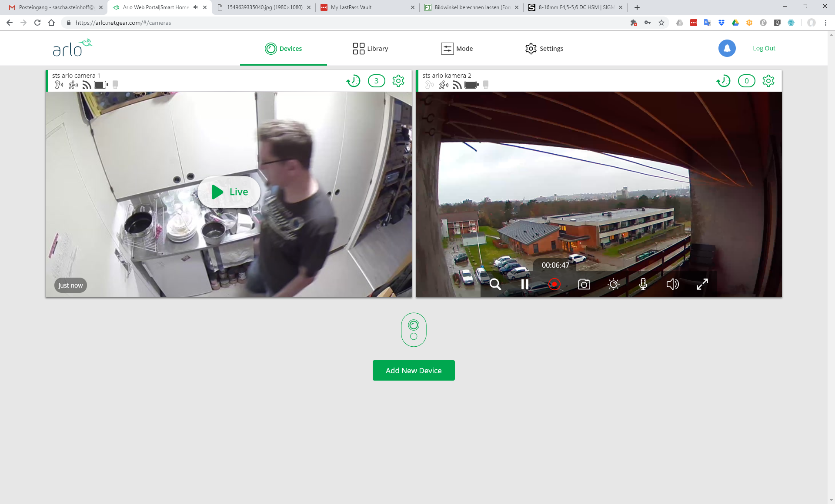Toggle manual recording with red record button
Image resolution: width=835 pixels, height=504 pixels.
tap(554, 285)
